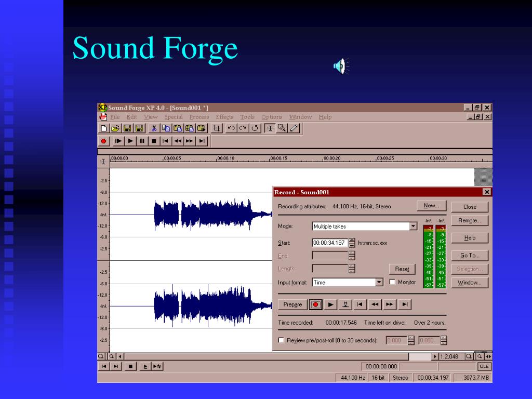Viewport: 532px width, 399px height.
Task: Click Go to Start in Record dialog
Action: click(x=360, y=304)
